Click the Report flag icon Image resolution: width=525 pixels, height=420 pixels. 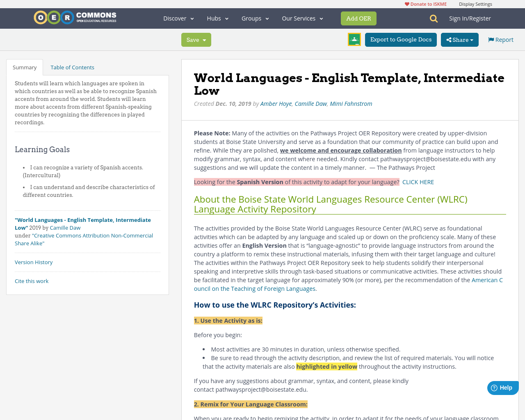click(x=491, y=39)
